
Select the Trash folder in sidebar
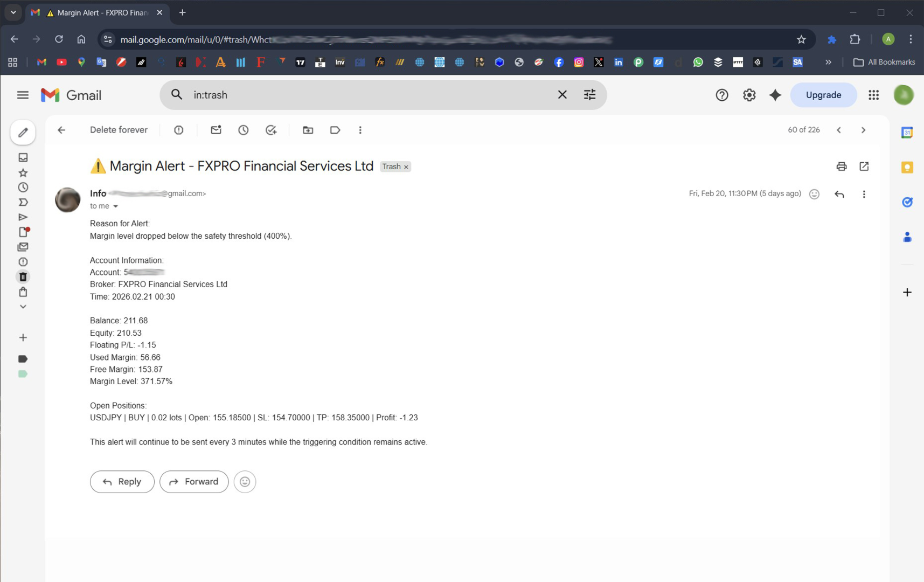(x=23, y=277)
